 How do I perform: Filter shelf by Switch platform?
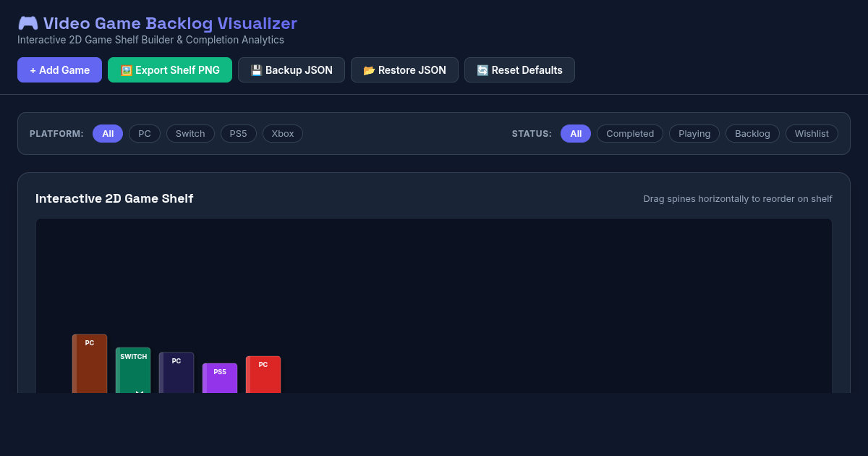tap(190, 134)
